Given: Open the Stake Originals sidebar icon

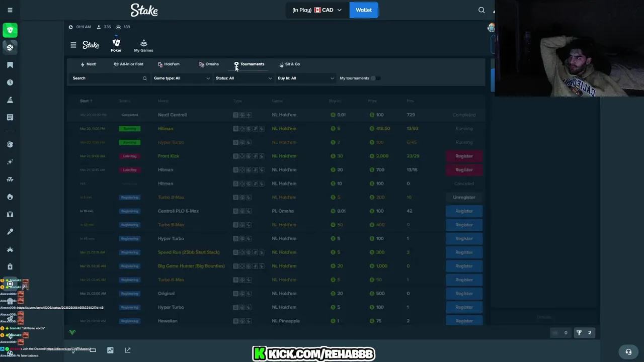Looking at the screenshot, I should tap(10, 144).
